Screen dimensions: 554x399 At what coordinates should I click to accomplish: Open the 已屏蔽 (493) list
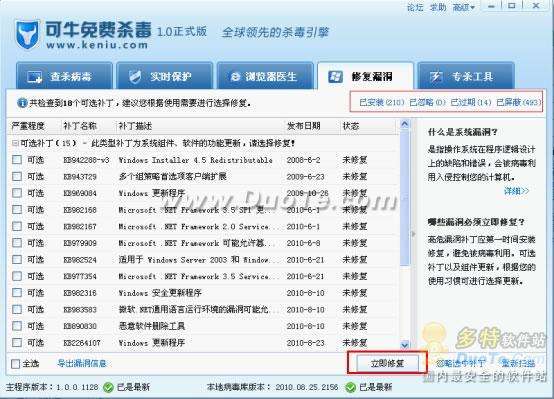pos(519,102)
